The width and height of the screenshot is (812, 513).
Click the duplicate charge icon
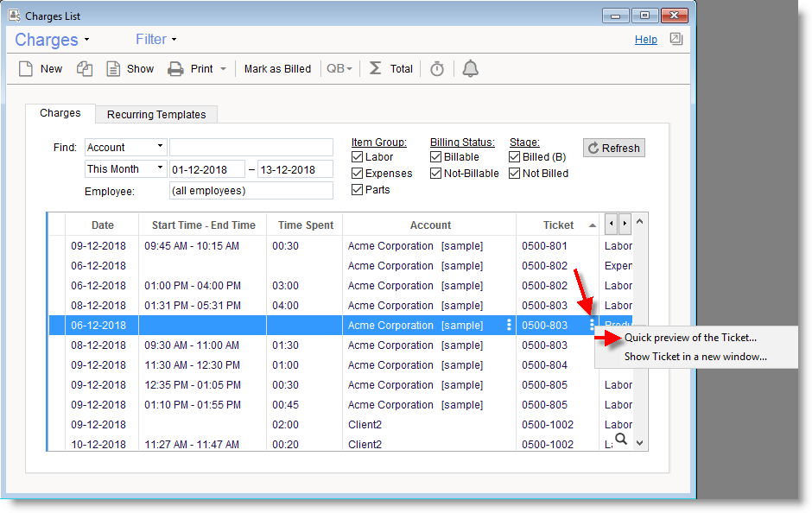85,69
